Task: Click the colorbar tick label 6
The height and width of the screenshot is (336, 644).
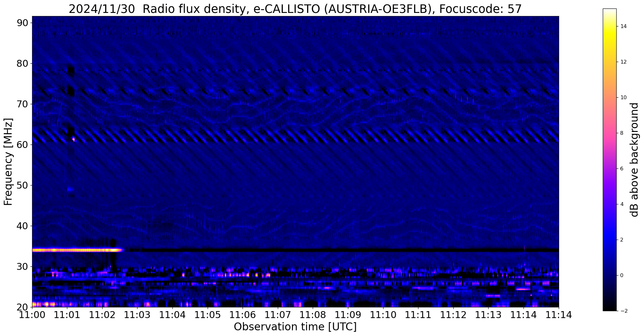Action: (621, 169)
